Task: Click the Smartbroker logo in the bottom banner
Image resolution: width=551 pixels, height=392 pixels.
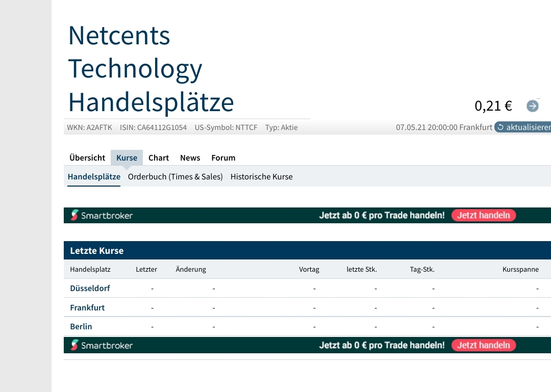Action: tap(102, 345)
